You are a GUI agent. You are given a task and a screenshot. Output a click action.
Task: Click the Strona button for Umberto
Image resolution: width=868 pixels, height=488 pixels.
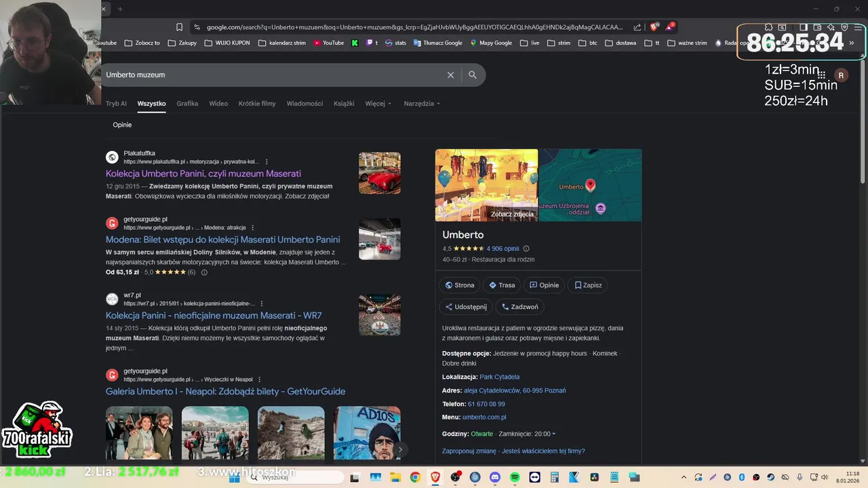tap(460, 285)
